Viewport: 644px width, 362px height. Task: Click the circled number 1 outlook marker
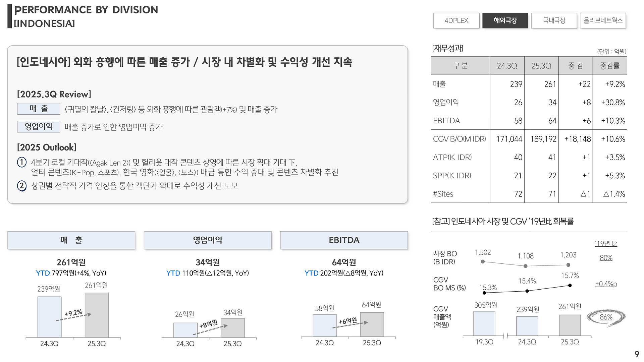[22, 162]
